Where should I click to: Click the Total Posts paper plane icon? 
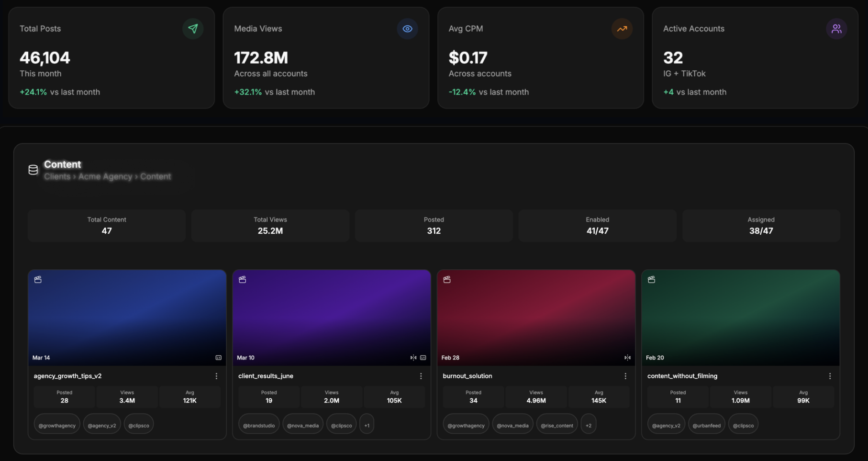click(193, 29)
